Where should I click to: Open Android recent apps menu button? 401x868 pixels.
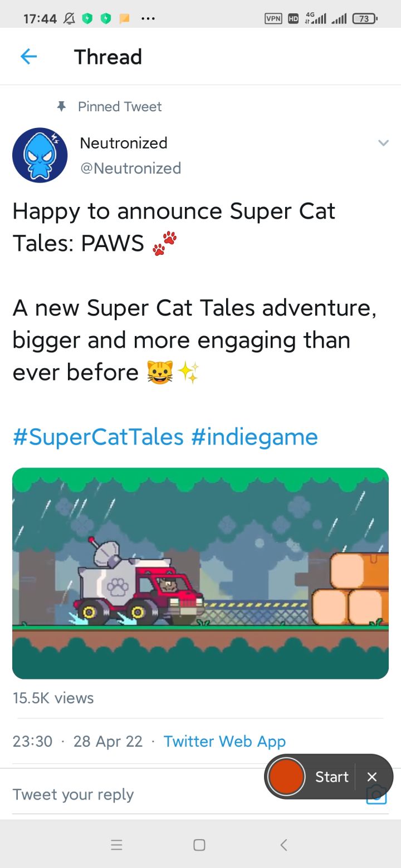click(x=116, y=845)
